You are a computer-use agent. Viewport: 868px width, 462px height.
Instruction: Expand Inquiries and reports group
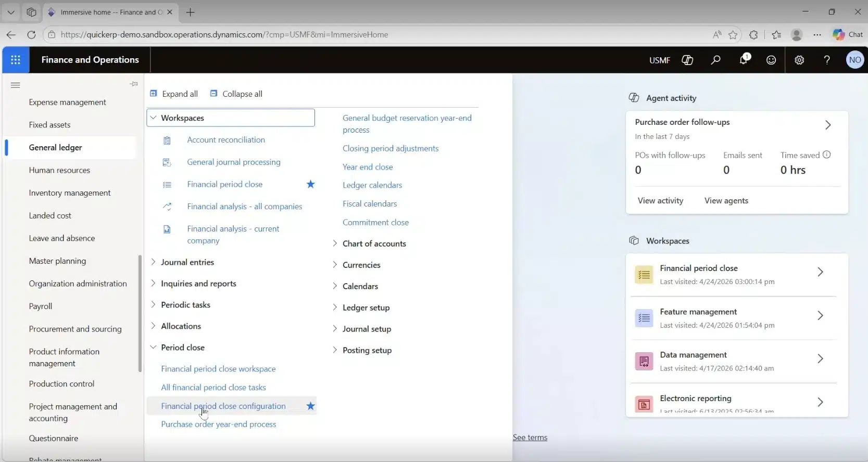pyautogui.click(x=153, y=283)
